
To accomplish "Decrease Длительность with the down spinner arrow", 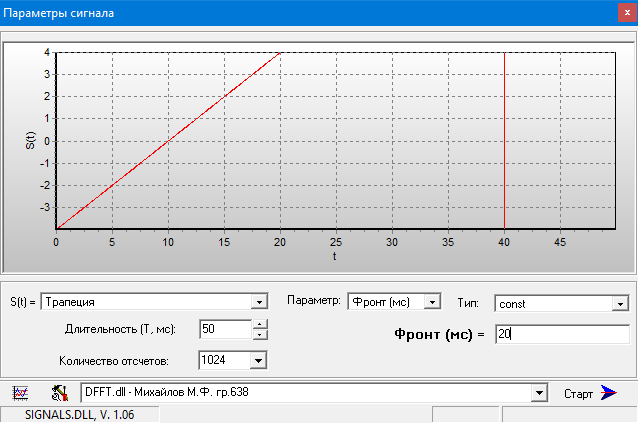I will coord(260,334).
